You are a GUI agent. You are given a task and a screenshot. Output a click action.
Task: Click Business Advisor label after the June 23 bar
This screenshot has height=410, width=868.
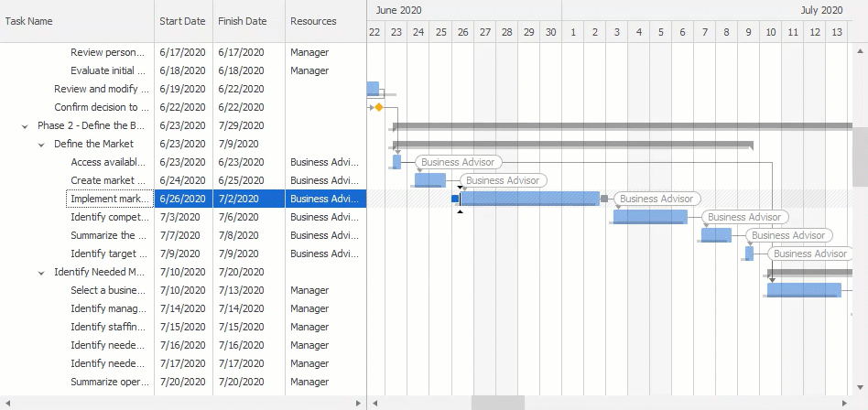(459, 162)
